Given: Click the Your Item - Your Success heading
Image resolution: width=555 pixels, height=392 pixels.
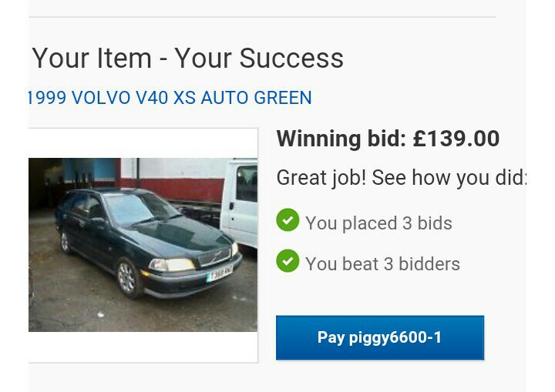Looking at the screenshot, I should click(187, 59).
